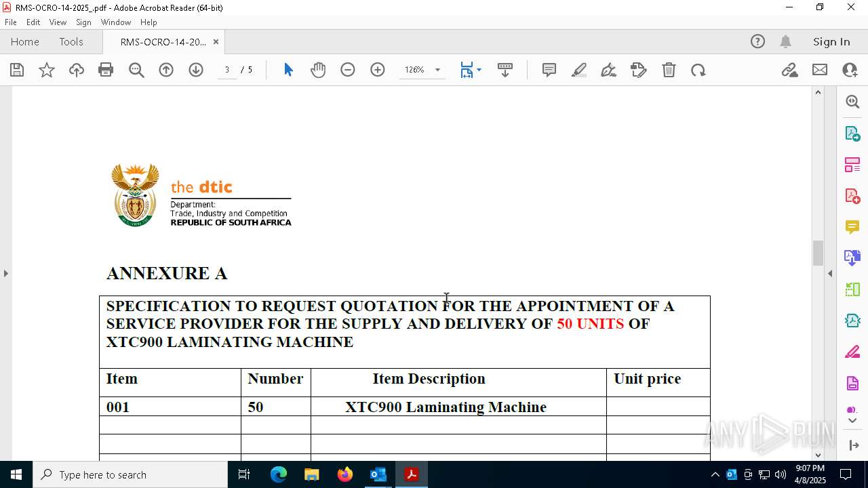Open the Window menu
This screenshot has width=868, height=488.
[x=116, y=22]
